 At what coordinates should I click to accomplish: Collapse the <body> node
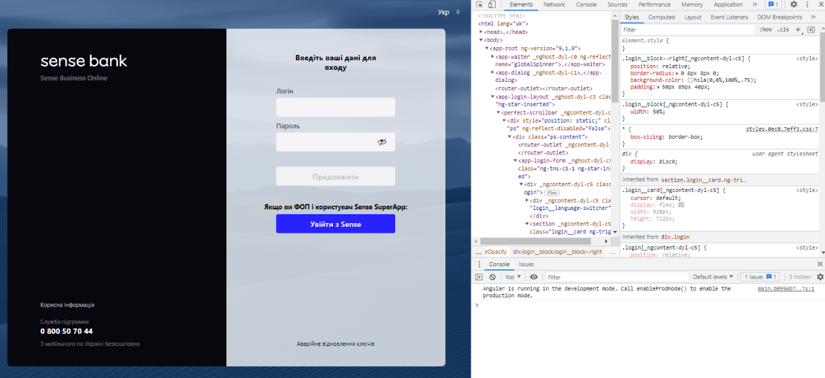click(481, 40)
